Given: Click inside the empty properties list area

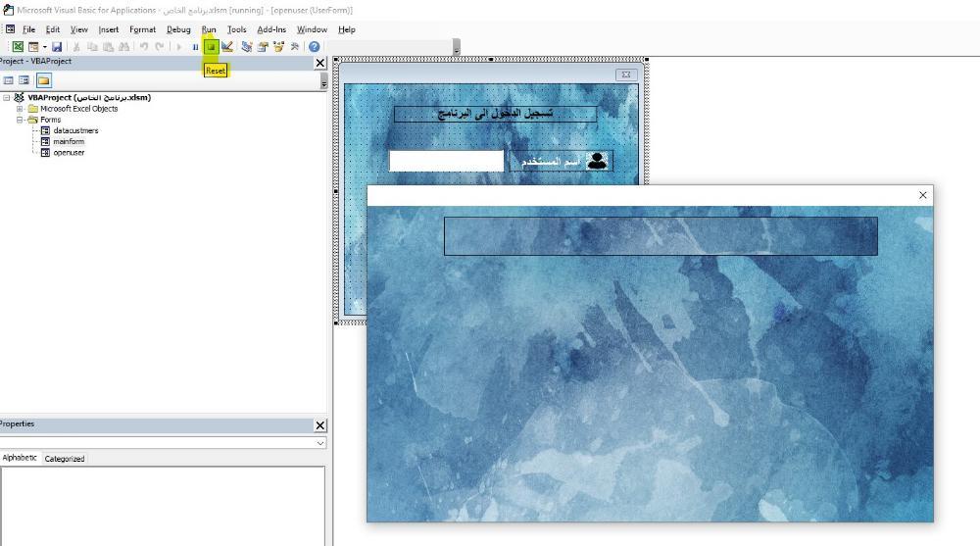Looking at the screenshot, I should 163,507.
